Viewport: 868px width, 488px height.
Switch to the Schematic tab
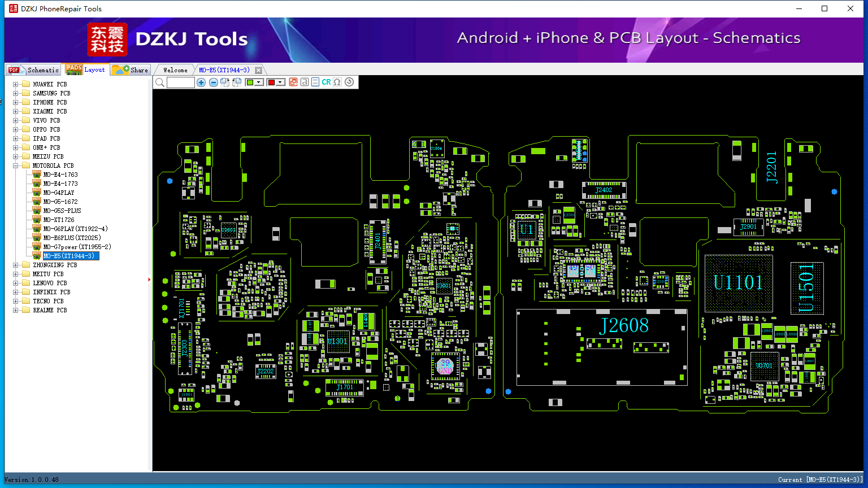coord(33,70)
